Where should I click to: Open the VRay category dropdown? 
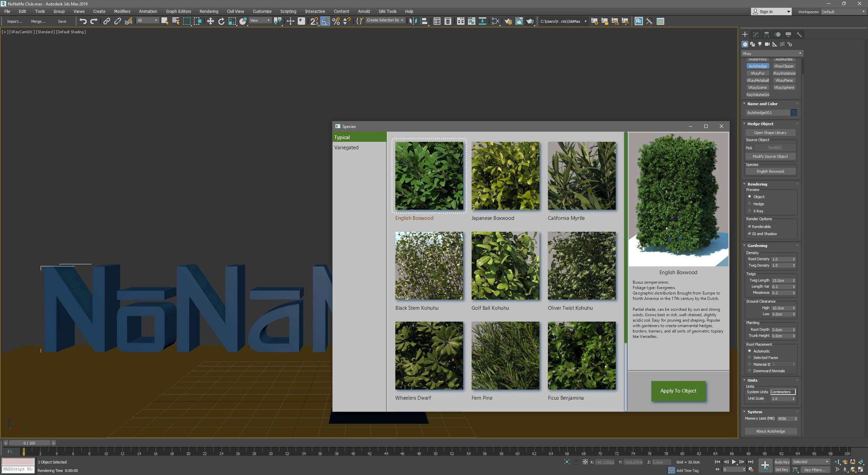[x=772, y=53]
